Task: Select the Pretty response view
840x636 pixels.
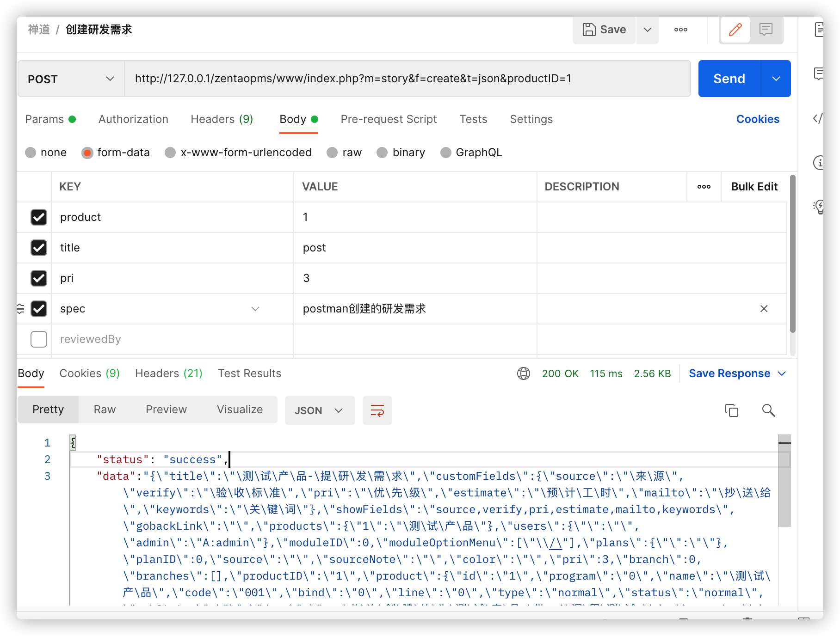Action: (x=48, y=410)
